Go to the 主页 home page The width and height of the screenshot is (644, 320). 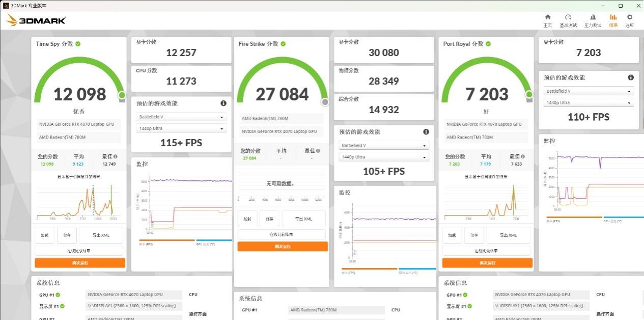(x=547, y=20)
